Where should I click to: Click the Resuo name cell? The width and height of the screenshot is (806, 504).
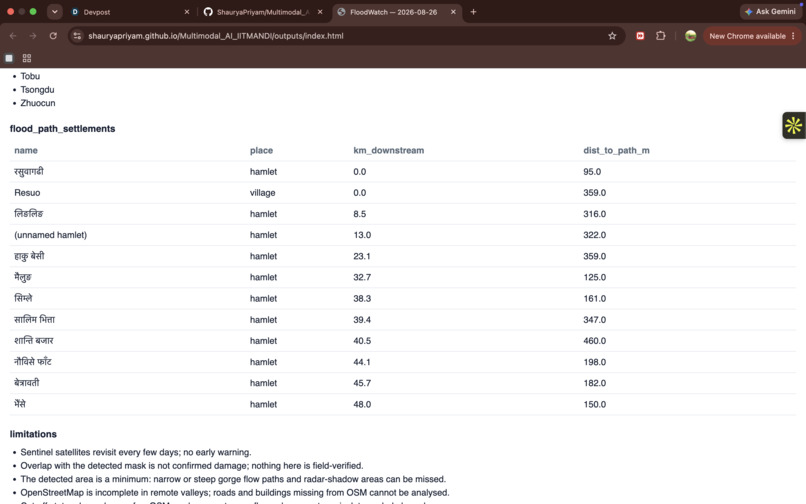27,193
